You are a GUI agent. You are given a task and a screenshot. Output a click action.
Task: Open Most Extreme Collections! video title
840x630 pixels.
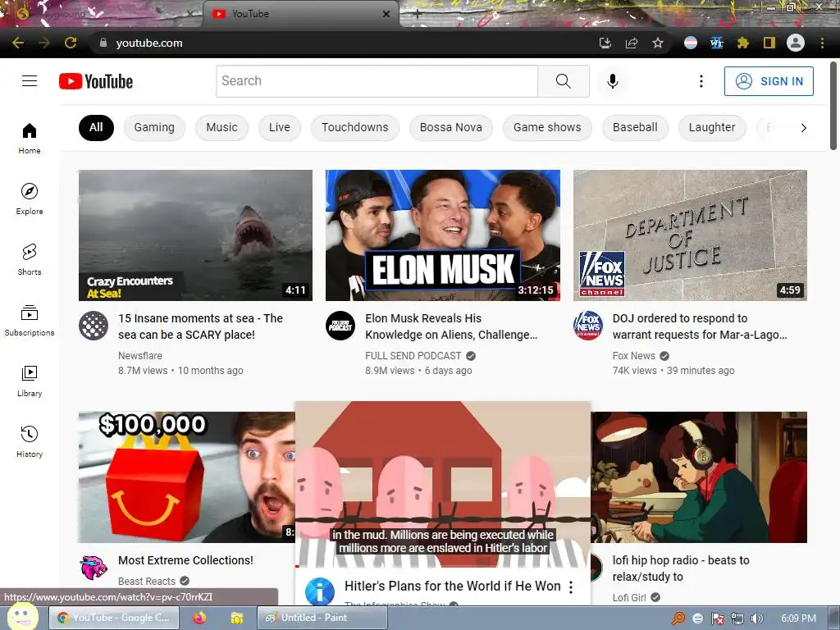pos(185,560)
